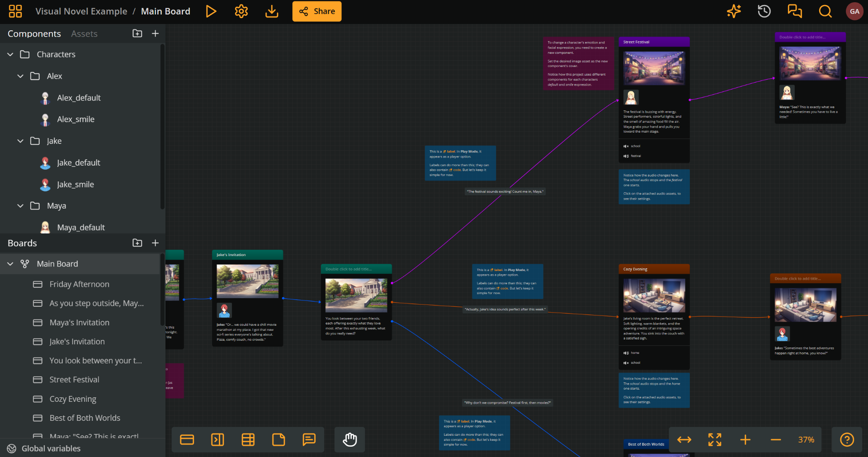Add a comment note from bottom toolbar

coord(309,439)
